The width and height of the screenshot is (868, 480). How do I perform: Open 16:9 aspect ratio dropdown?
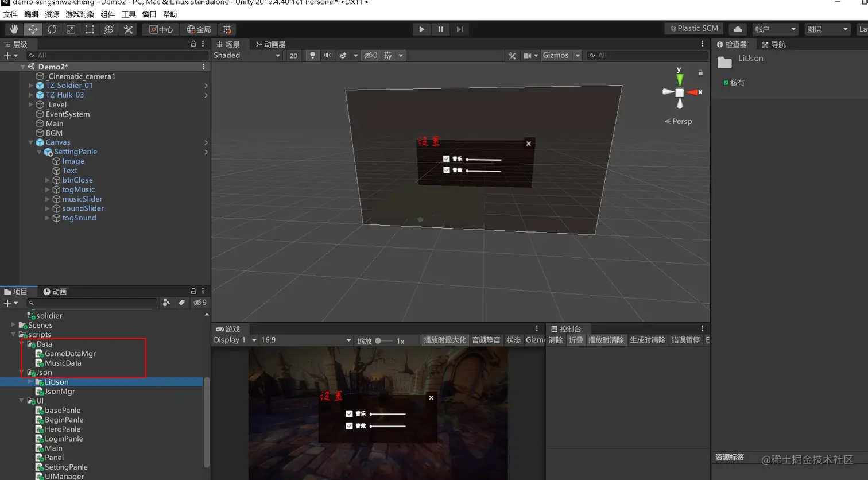coord(305,340)
